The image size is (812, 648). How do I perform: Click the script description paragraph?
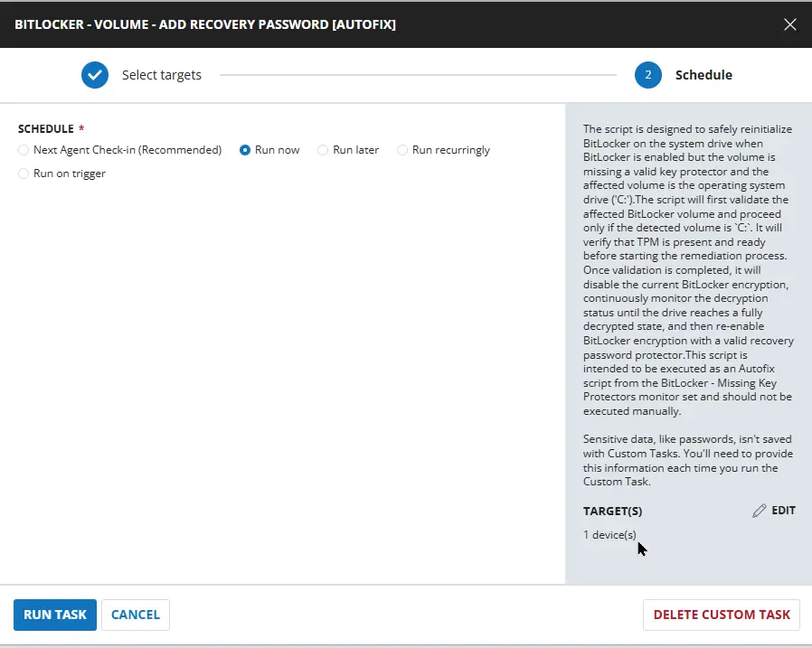[x=688, y=269]
